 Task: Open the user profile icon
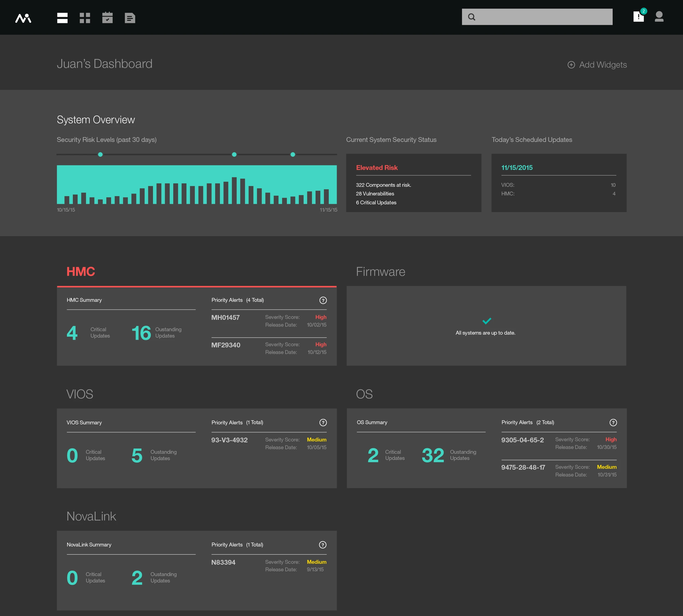659,17
